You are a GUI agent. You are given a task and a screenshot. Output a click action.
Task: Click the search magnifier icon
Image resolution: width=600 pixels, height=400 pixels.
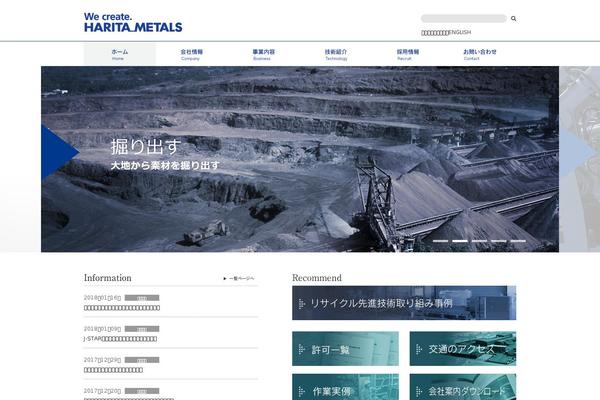[514, 18]
